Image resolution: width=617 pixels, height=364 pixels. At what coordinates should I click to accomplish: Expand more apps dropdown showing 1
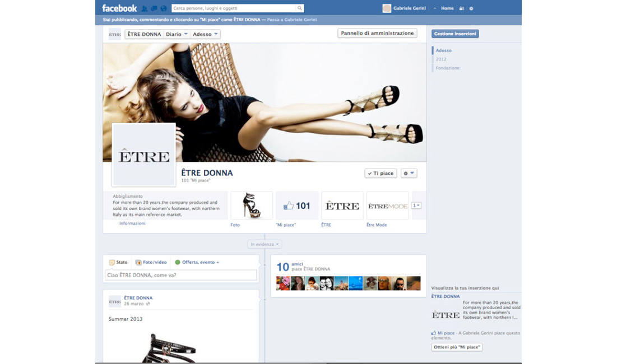click(416, 205)
